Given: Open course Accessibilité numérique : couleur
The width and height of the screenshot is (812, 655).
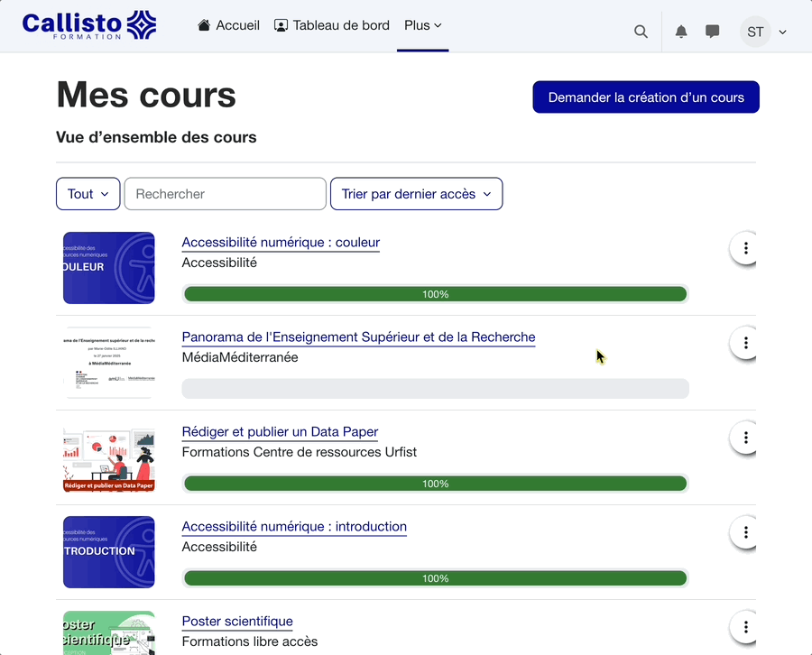Looking at the screenshot, I should coord(281,243).
